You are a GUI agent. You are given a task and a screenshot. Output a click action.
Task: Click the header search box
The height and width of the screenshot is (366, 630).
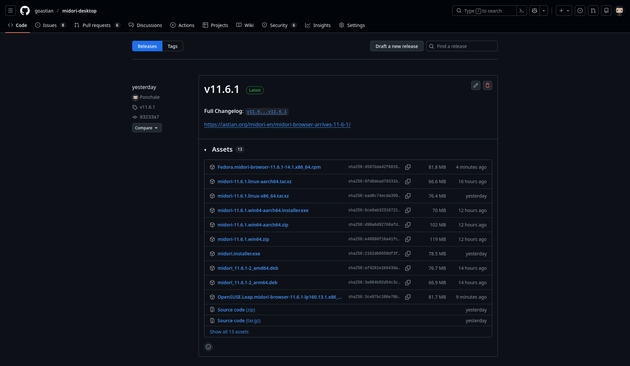[484, 11]
